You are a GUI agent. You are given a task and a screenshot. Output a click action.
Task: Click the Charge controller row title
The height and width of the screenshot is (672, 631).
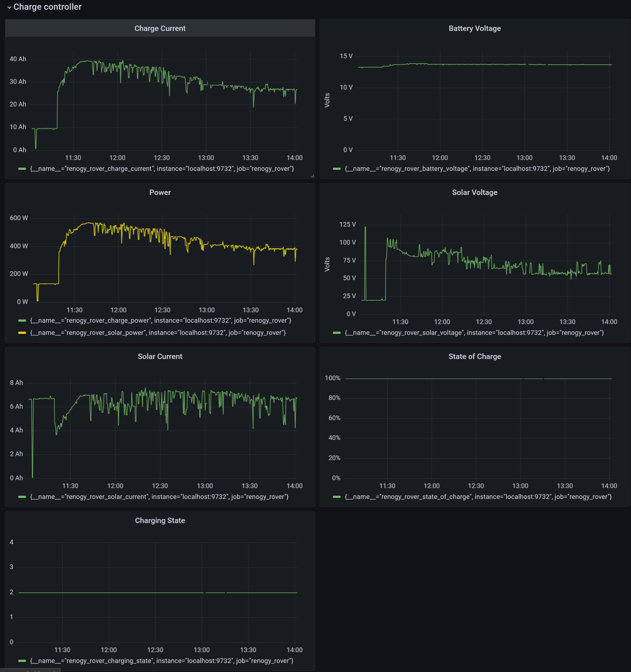[x=48, y=7]
